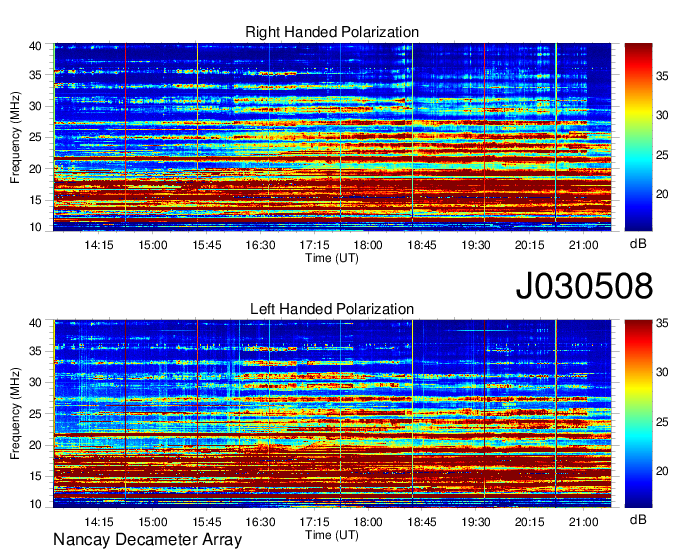Click "Time (UT)" label under Left Handed plot

pyautogui.click(x=332, y=535)
